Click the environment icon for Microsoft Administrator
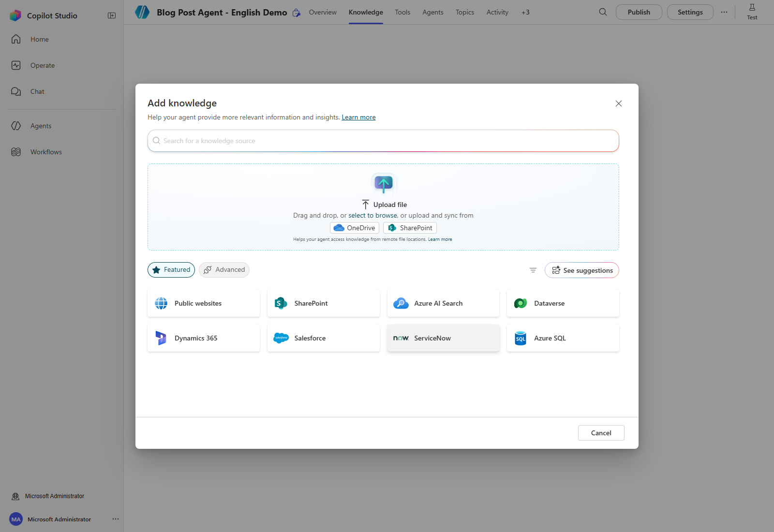774x532 pixels. [x=15, y=496]
